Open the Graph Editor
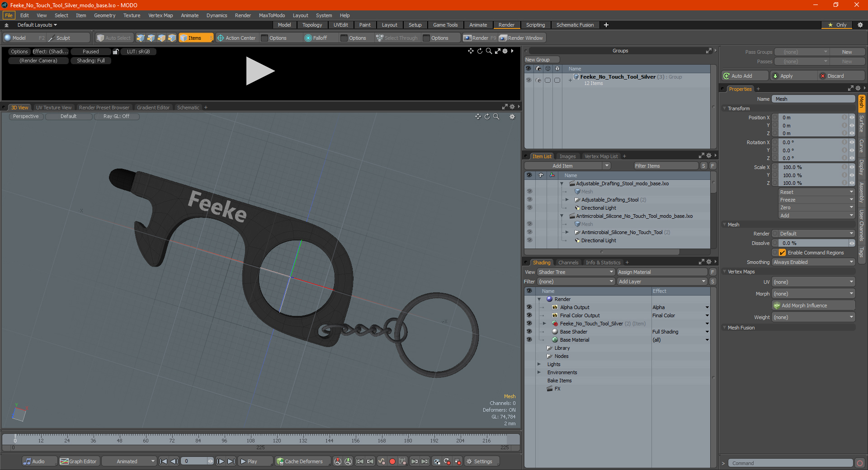Viewport: 868px width, 470px height. click(x=79, y=461)
